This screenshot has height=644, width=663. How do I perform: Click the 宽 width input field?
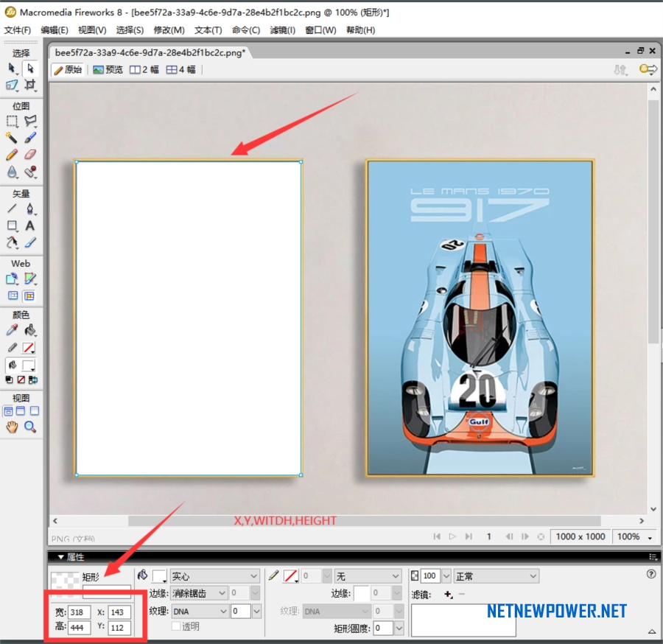[x=79, y=612]
